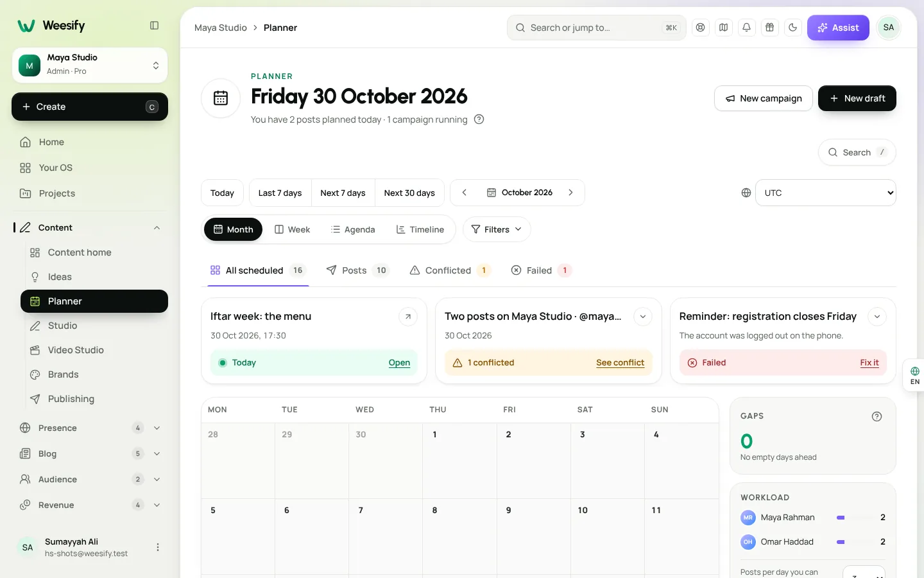Click the Gaps help question icon
Viewport: 924px width, 578px height.
tap(877, 416)
